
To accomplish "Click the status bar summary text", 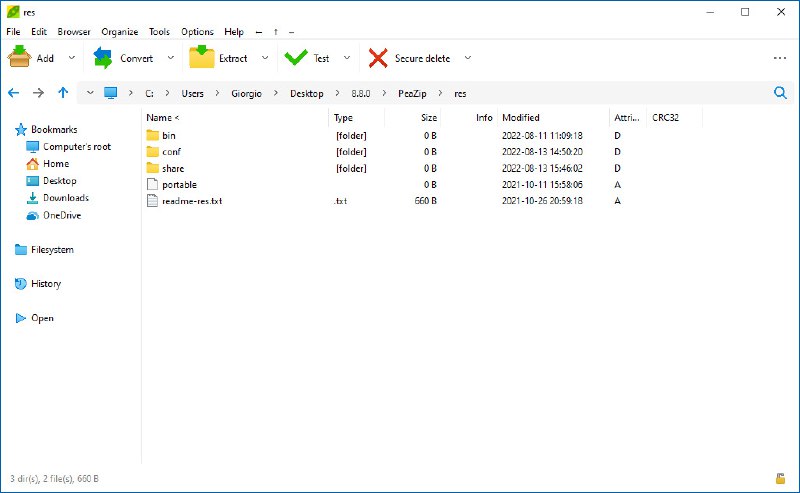I will [54, 479].
